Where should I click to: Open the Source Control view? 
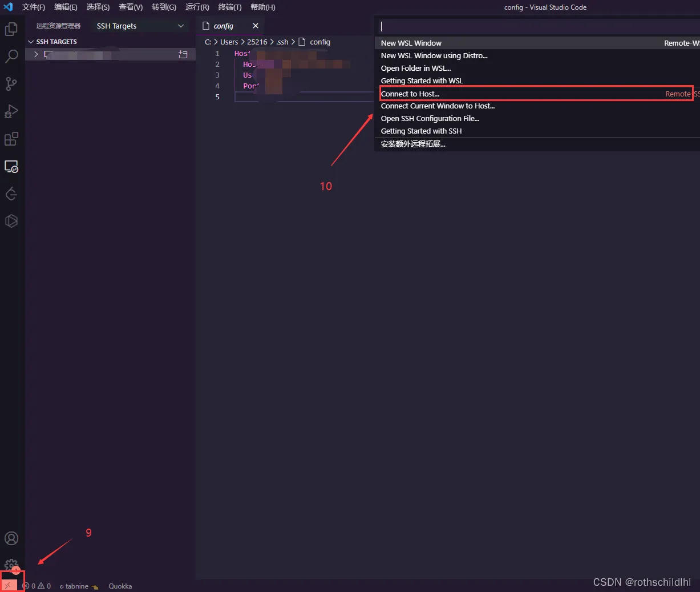(11, 84)
